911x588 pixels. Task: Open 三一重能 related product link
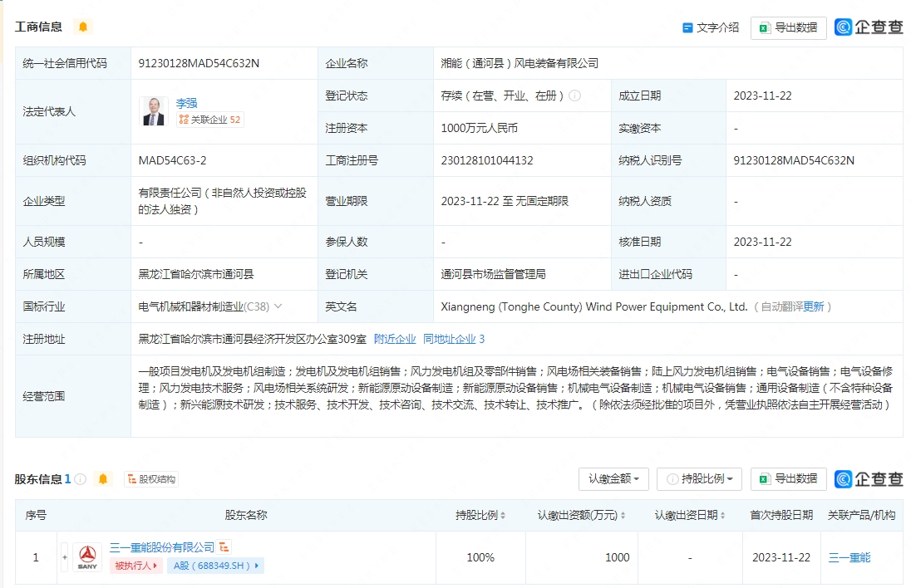849,557
